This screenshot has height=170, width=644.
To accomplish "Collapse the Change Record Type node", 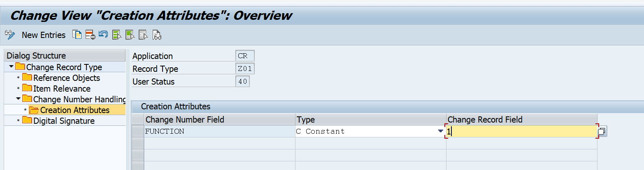I will [x=11, y=67].
